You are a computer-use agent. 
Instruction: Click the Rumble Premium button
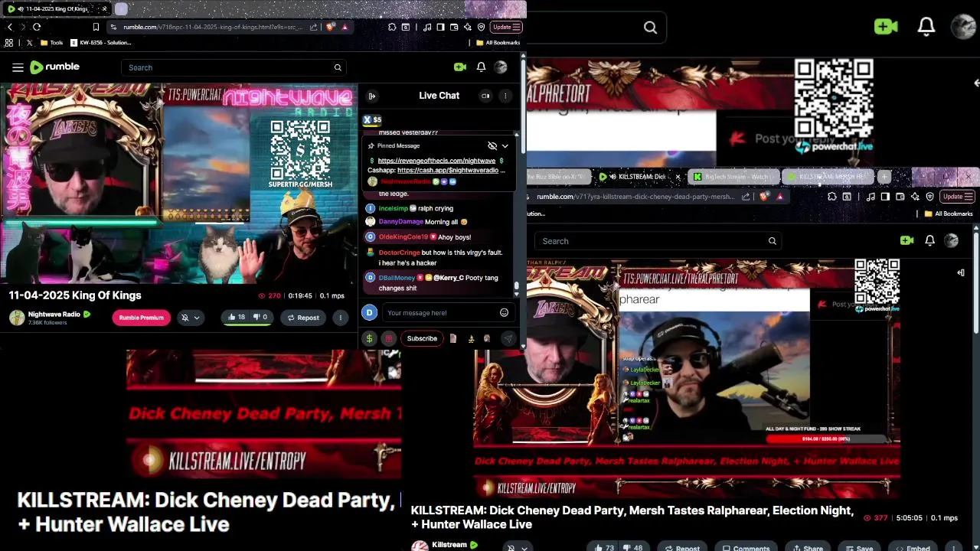tap(141, 318)
